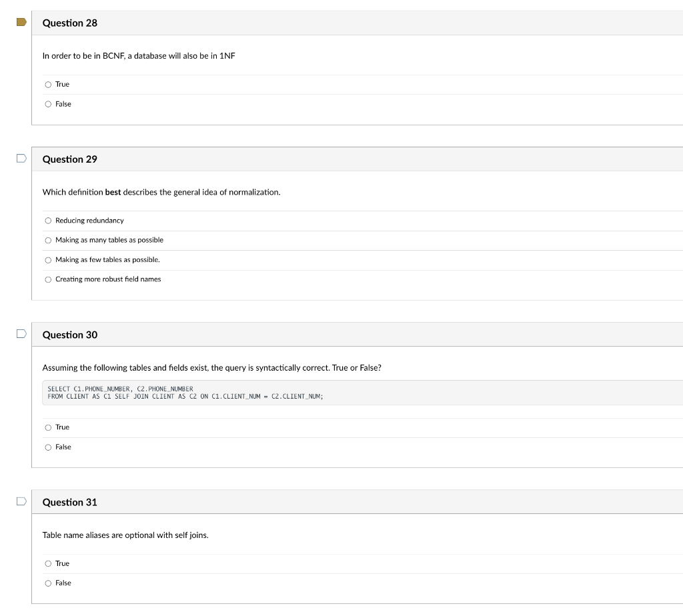Select True for table name aliases question

coord(48,564)
